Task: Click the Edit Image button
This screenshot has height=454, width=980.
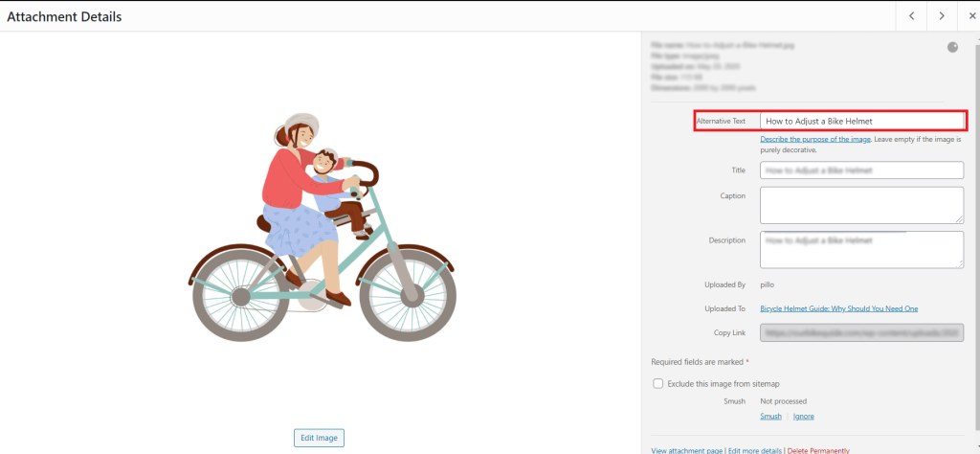Action: coord(319,438)
